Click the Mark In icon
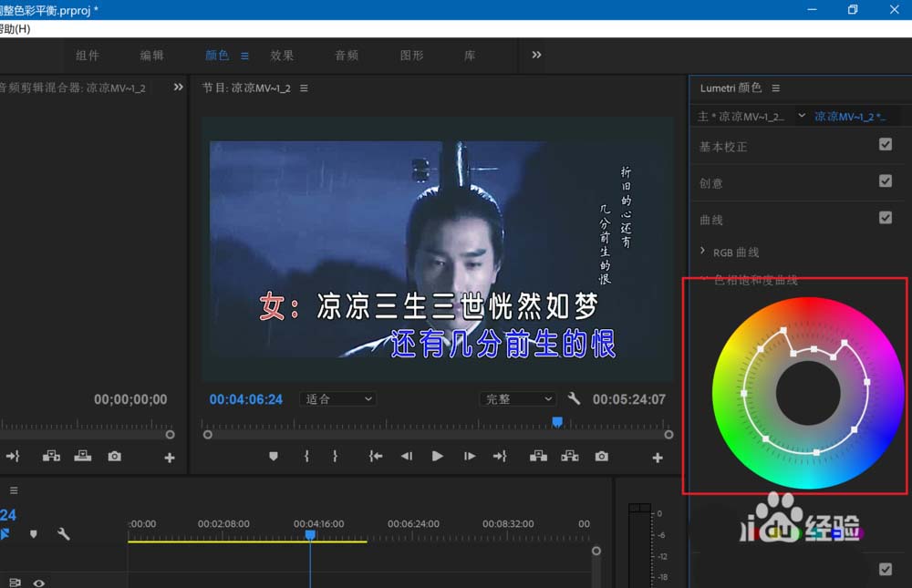912x588 pixels. pos(306,456)
